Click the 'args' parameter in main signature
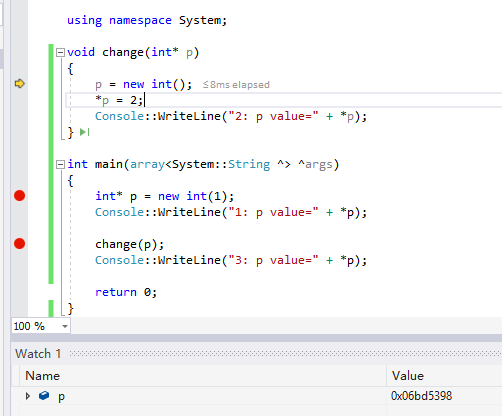Image resolution: width=502 pixels, height=416 pixels. tap(319, 165)
